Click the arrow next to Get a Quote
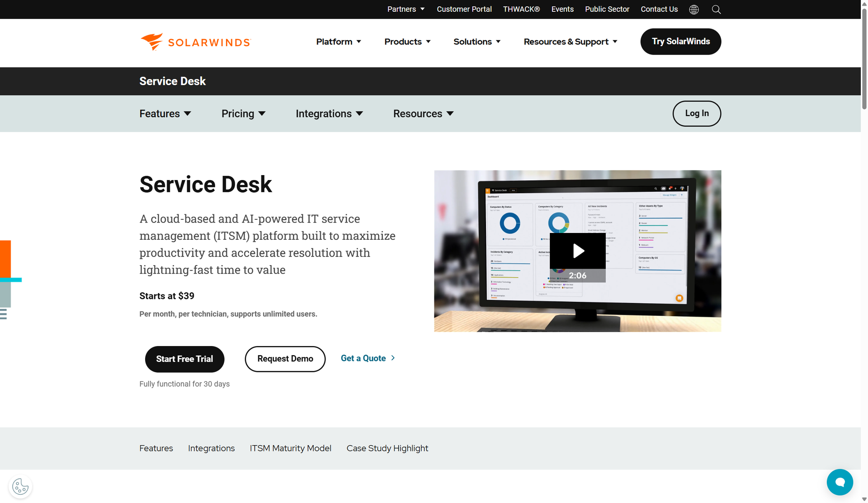The width and height of the screenshot is (868, 503). point(392,358)
